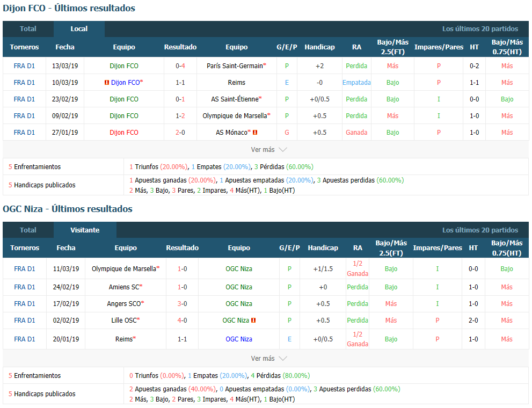Image resolution: width=532 pixels, height=408 pixels.
Task: Click 2-0 HT score in Lille OSC row
Action: coord(473,320)
